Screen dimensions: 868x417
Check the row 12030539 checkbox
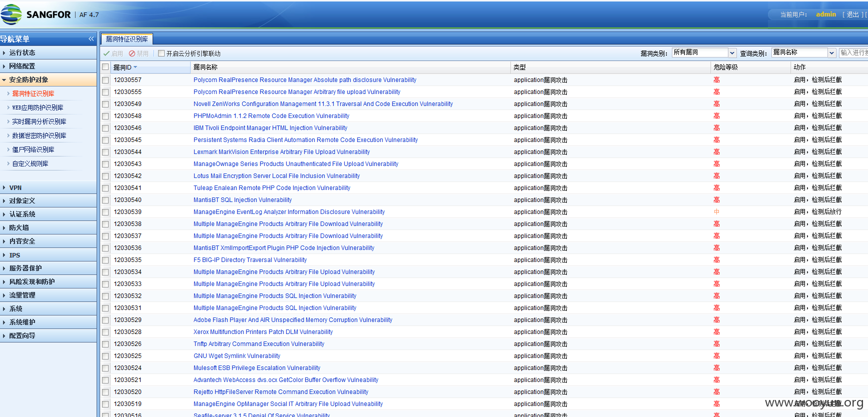pos(105,212)
